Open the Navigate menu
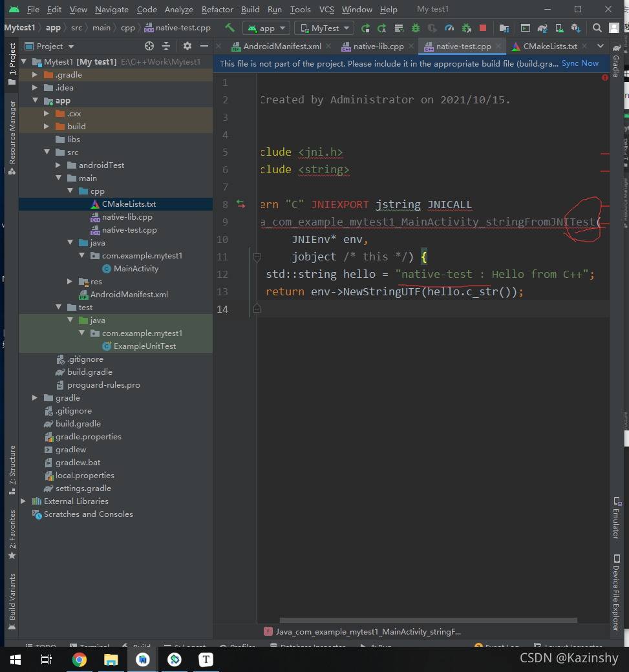The height and width of the screenshot is (672, 629). pyautogui.click(x=111, y=10)
